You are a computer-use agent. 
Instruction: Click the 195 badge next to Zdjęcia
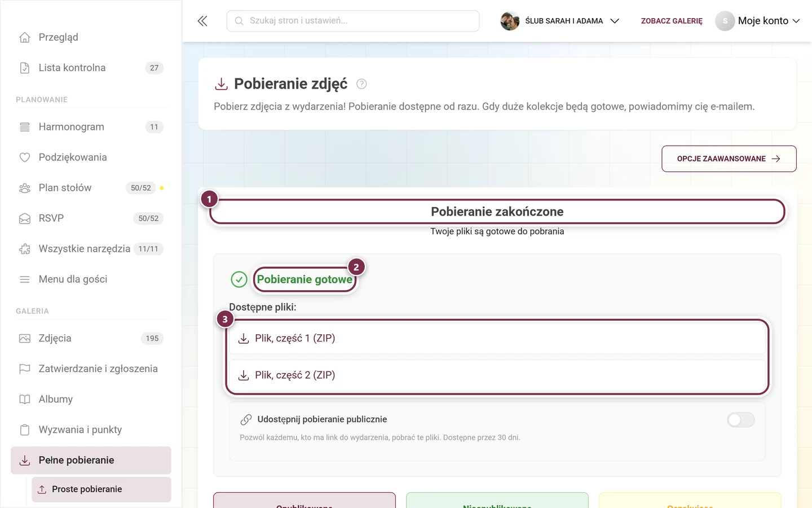click(x=152, y=339)
